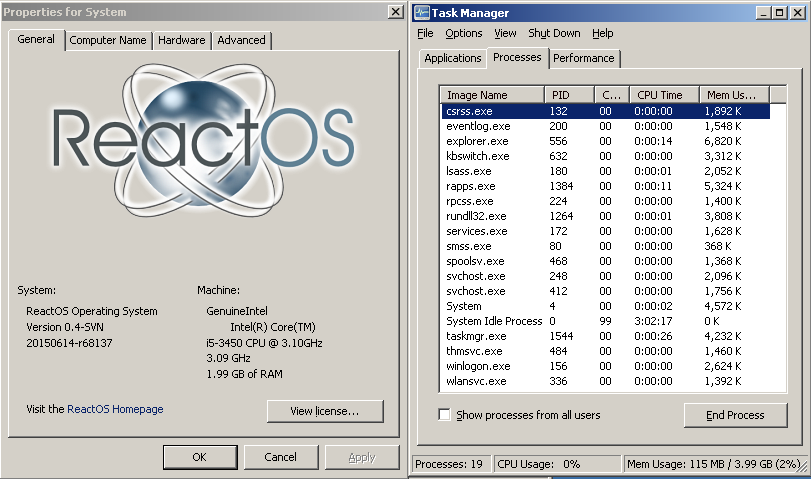Select the wlansvc.exe process

(606, 381)
